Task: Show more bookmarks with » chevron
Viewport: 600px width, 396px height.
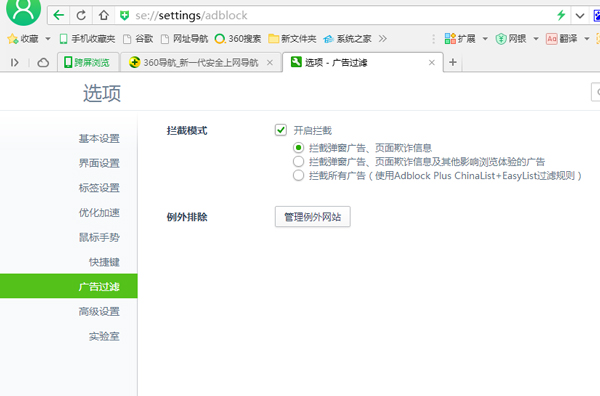Action: (x=382, y=39)
